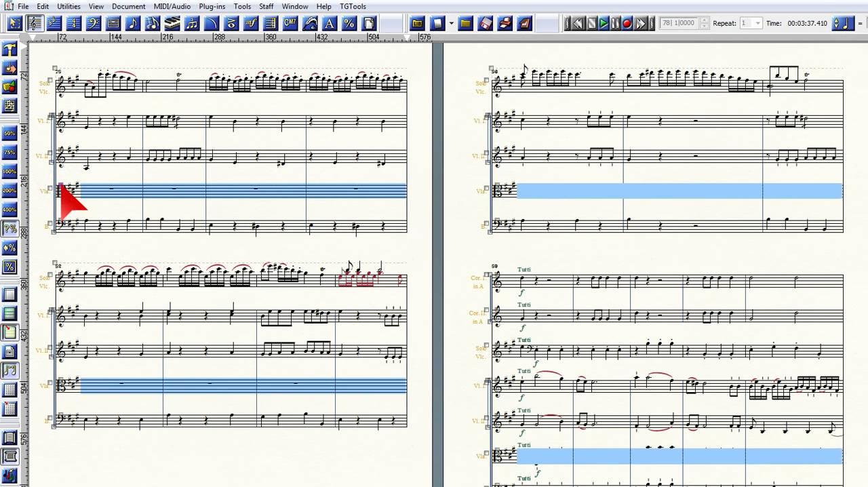Choose the Expression tool marked mf

pyautogui.click(x=250, y=24)
